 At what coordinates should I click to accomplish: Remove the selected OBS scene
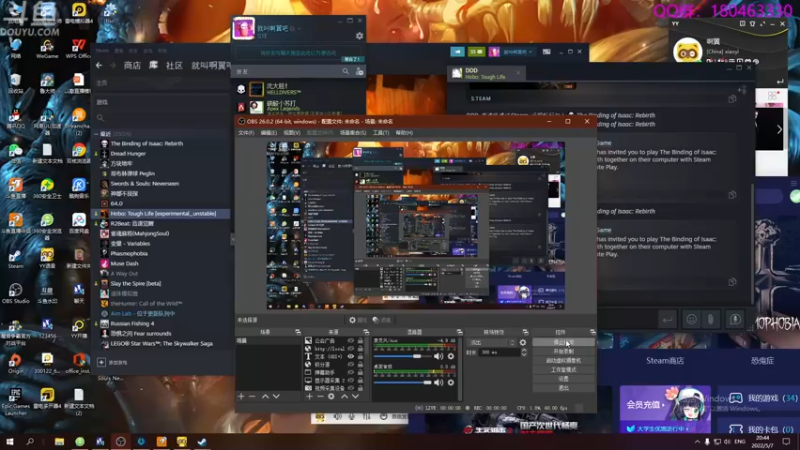coord(252,396)
